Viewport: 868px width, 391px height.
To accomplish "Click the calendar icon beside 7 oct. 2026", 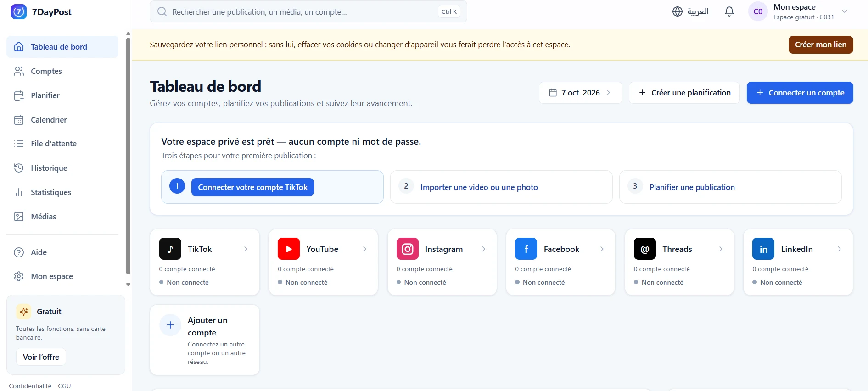I will click(x=553, y=93).
